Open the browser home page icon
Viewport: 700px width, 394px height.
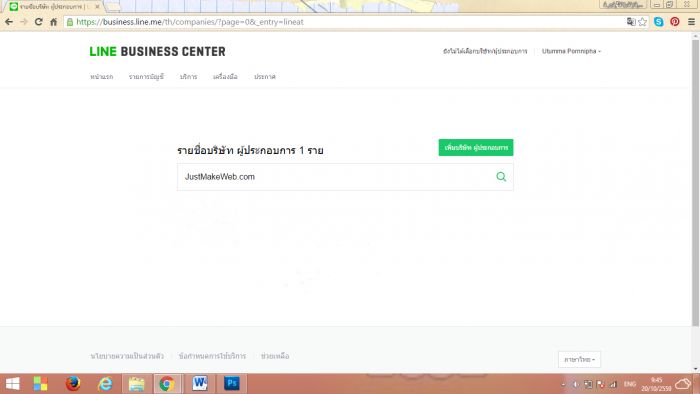coord(54,22)
